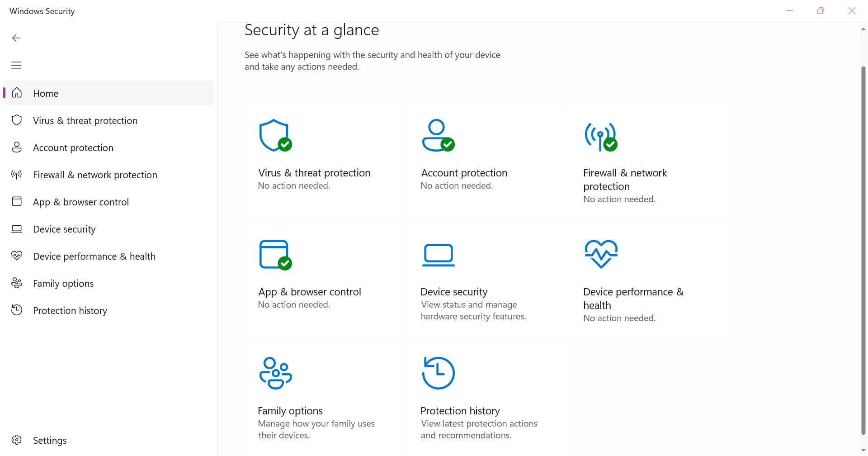
Task: Click the Protection history clock icon
Action: [16, 310]
